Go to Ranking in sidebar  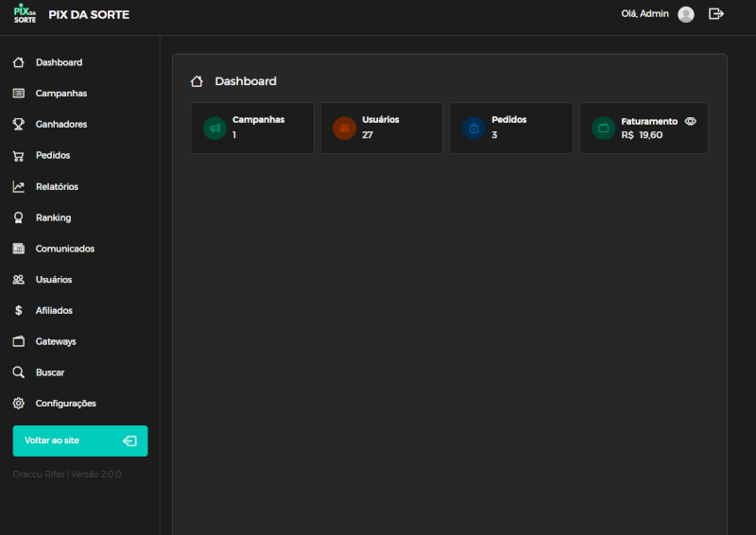(x=53, y=218)
